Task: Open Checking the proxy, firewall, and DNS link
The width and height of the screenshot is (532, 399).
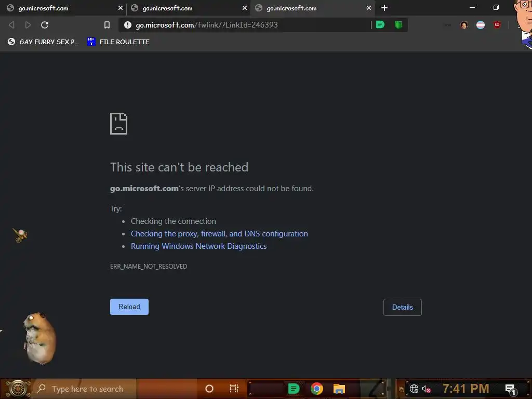Action: click(x=219, y=234)
